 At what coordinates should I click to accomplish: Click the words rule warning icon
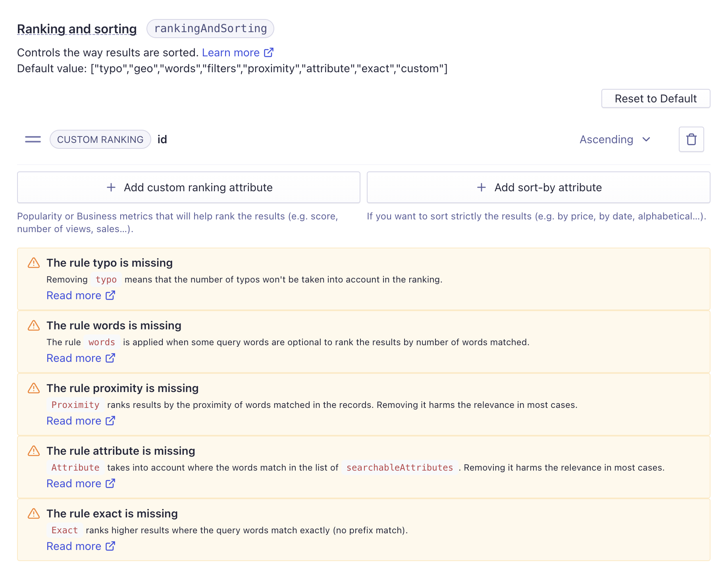(x=34, y=325)
